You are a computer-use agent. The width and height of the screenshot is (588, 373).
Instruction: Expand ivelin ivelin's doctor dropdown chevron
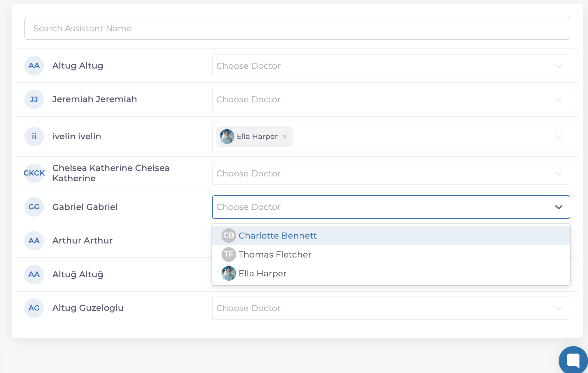pos(558,137)
